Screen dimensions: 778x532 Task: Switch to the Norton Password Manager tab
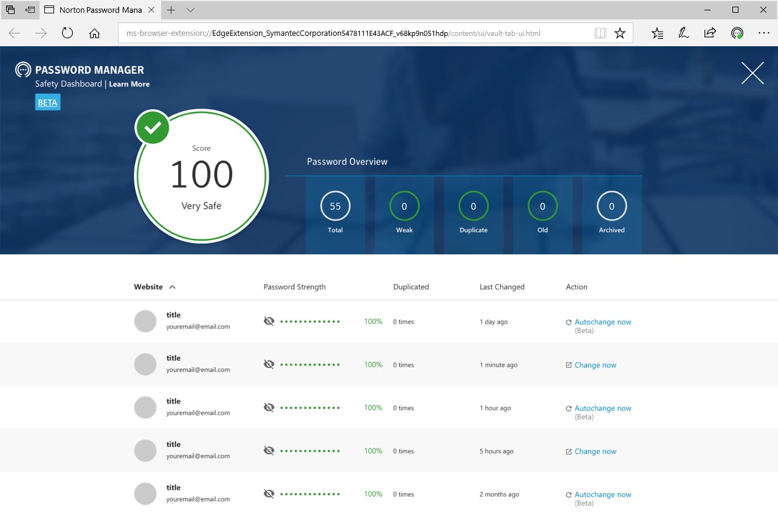tap(97, 10)
